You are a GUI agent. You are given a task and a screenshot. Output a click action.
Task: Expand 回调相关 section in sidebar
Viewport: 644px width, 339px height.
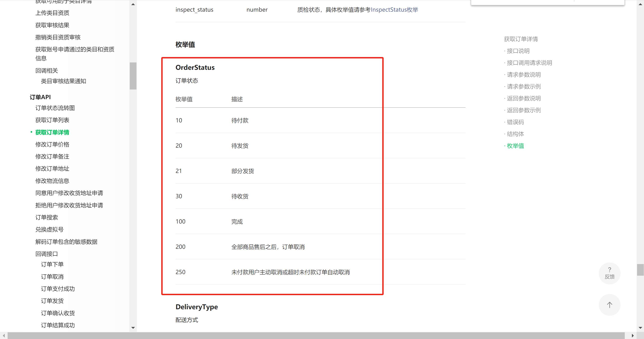pos(47,70)
